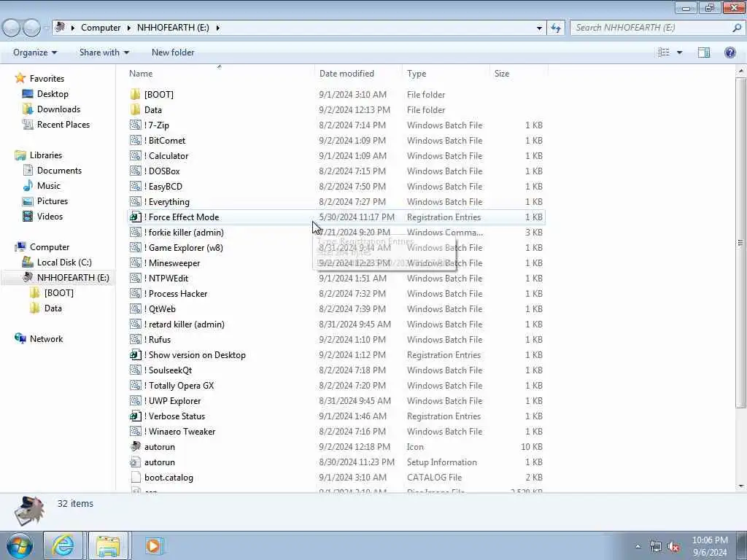Viewport: 747px width, 560px height.
Task: Open the view options dropdown arrow
Action: [679, 52]
